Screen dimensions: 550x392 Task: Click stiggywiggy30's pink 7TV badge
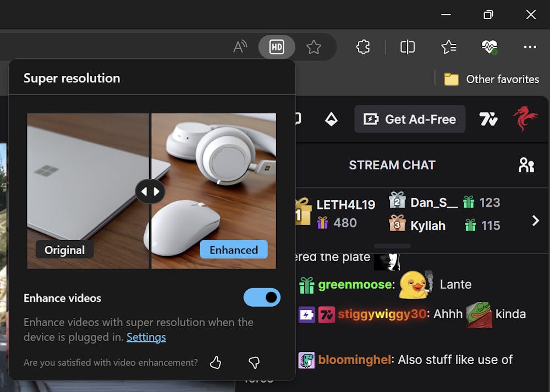[327, 314]
